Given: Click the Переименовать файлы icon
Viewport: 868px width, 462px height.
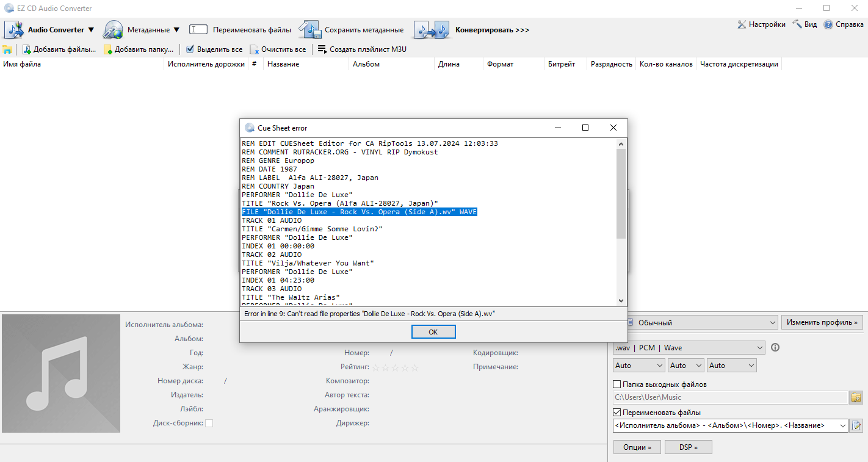Looking at the screenshot, I should point(198,29).
